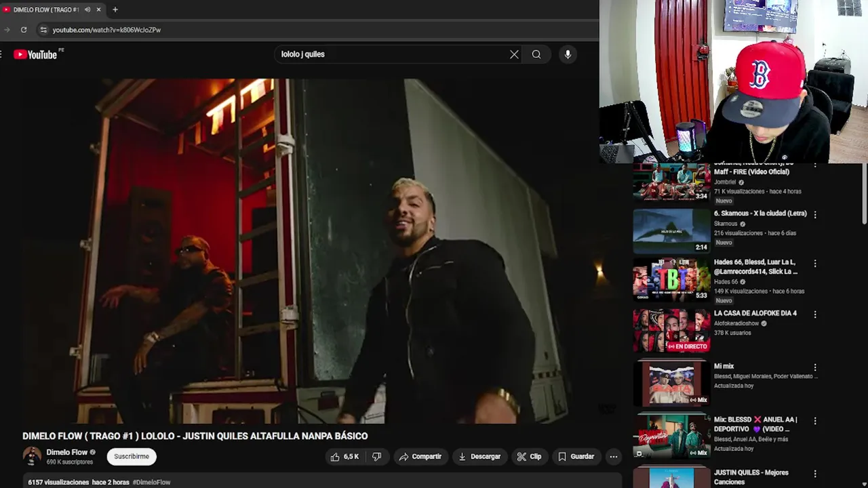
Task: Click the YouTube address bar URL
Action: tap(106, 30)
